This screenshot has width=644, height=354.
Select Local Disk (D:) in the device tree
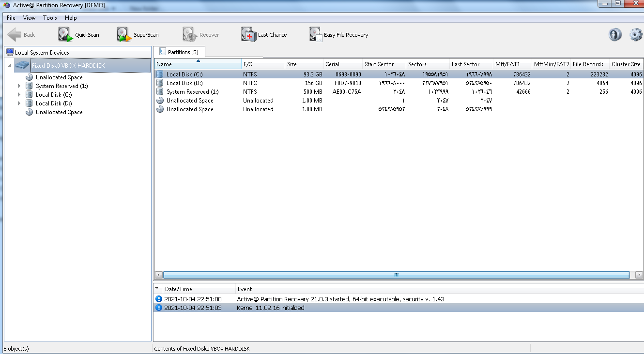pyautogui.click(x=54, y=103)
